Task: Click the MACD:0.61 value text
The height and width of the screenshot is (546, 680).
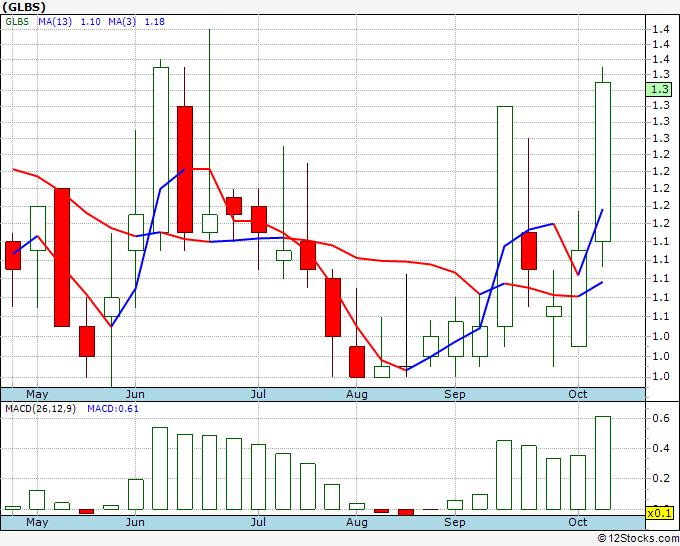Action: 113,409
